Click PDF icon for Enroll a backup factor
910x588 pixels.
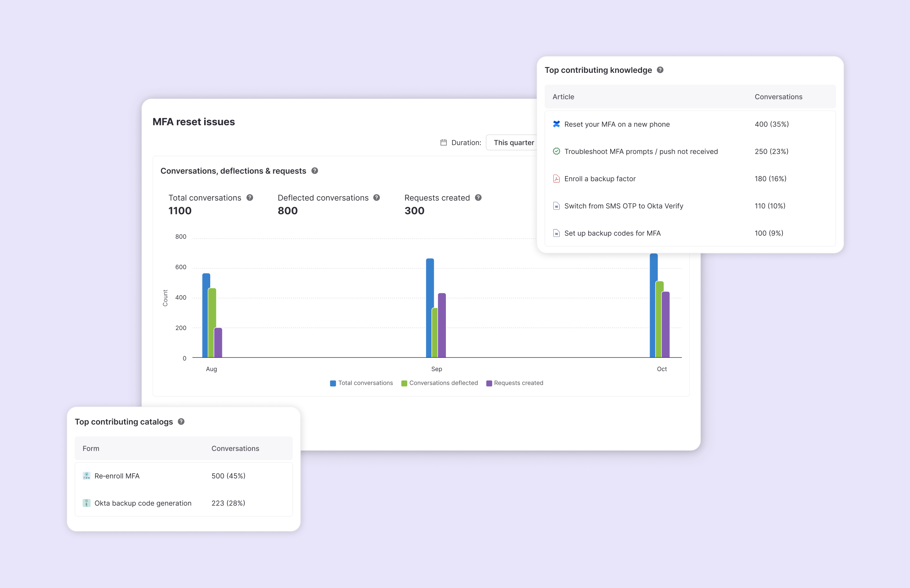[556, 179]
